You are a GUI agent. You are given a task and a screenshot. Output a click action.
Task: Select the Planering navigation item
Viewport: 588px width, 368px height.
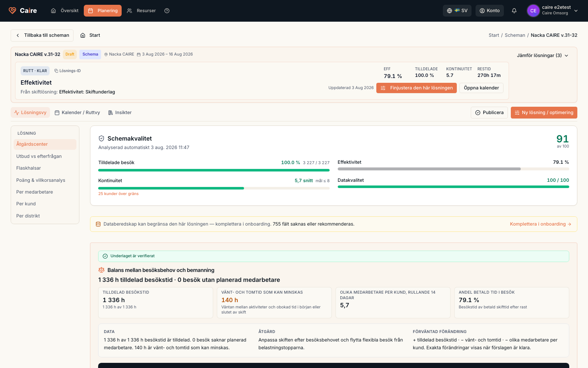click(103, 11)
